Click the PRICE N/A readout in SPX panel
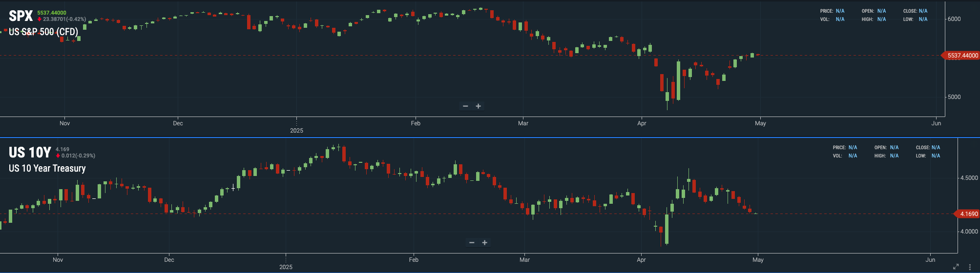Viewport: 980px width, 273px height. point(832,11)
